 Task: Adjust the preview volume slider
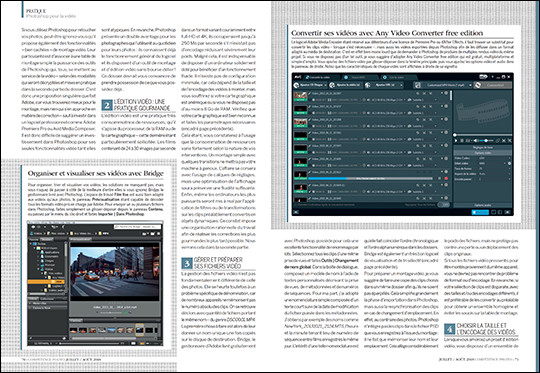[486, 141]
